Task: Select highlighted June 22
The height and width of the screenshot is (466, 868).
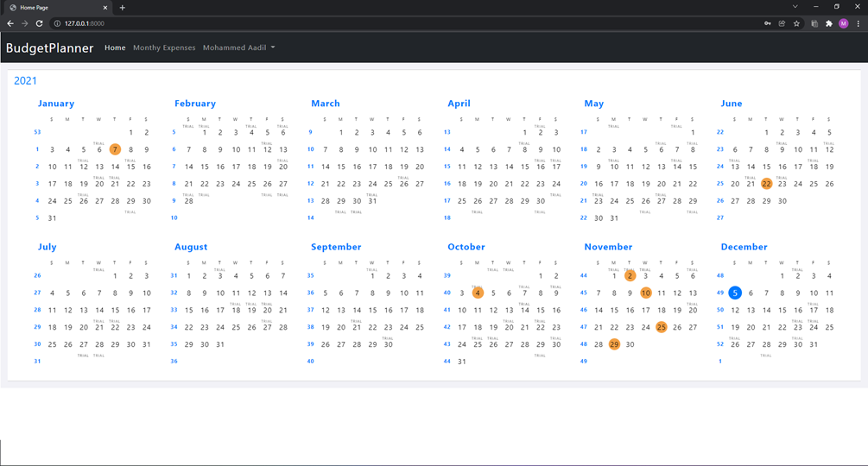Action: point(766,184)
